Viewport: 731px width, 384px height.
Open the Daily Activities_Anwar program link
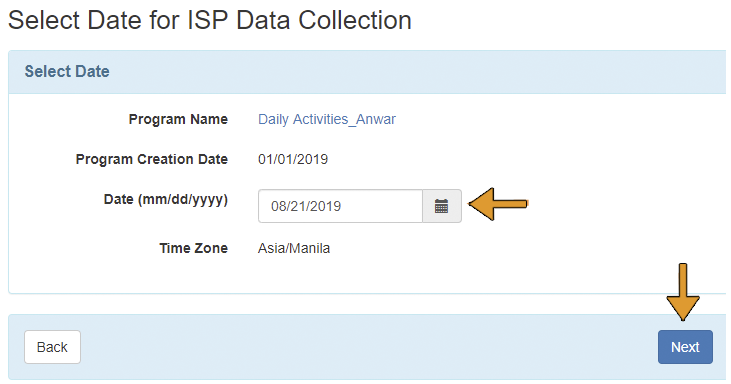click(327, 119)
